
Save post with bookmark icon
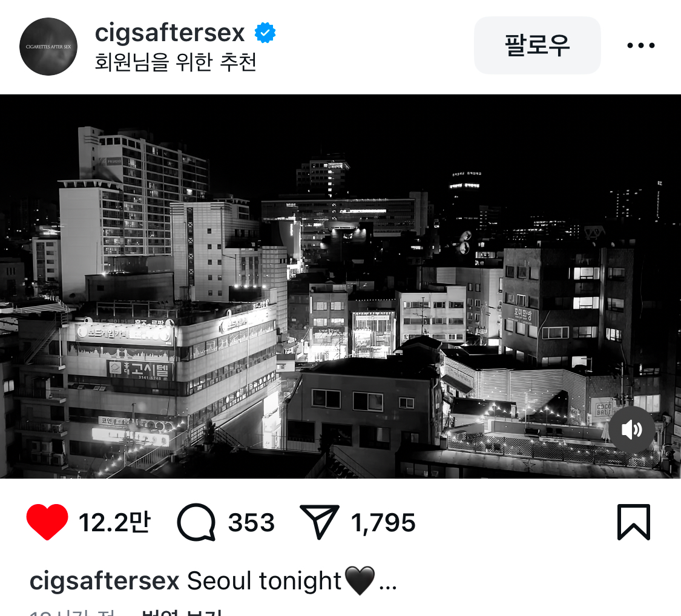pos(634,522)
